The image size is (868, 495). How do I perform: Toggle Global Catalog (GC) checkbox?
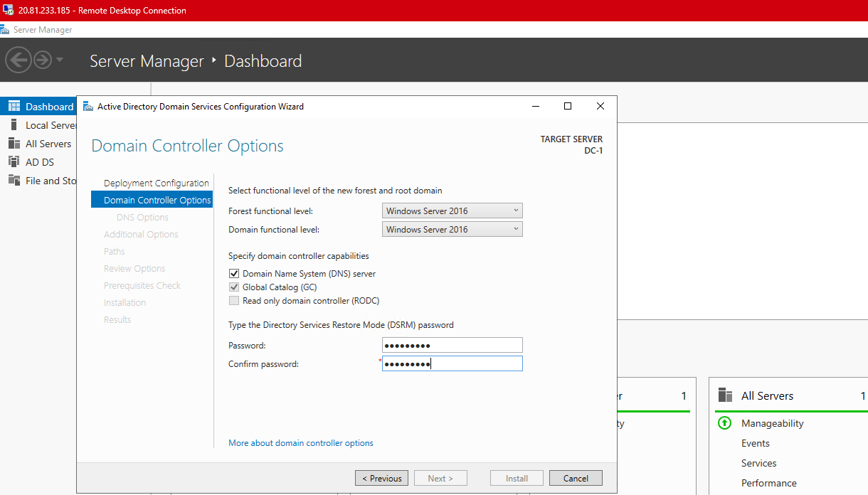[234, 287]
